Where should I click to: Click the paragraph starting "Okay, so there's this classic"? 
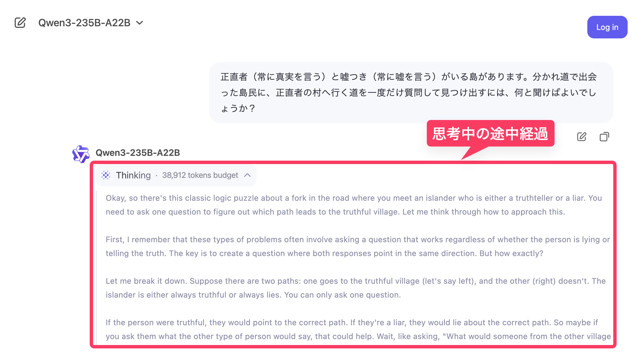click(x=354, y=205)
